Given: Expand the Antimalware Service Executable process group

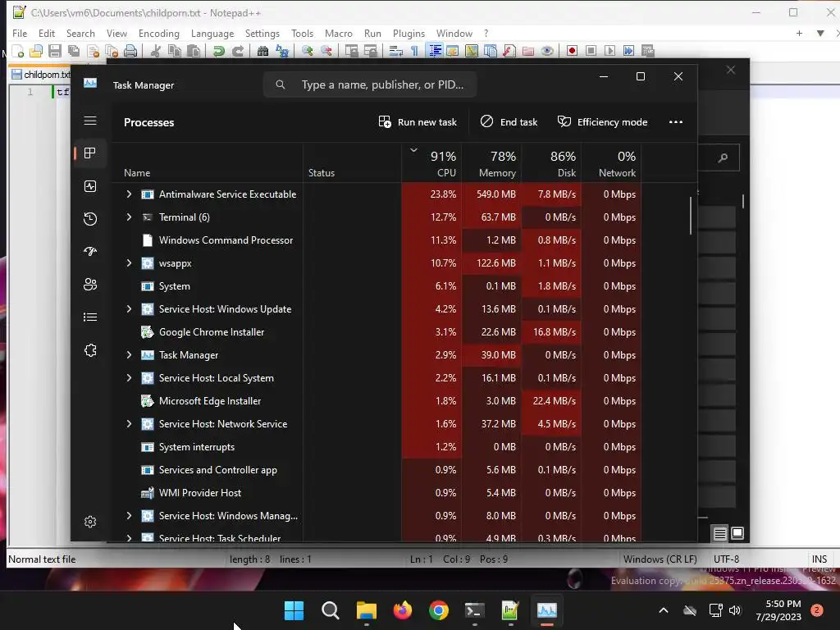Looking at the screenshot, I should pos(129,194).
